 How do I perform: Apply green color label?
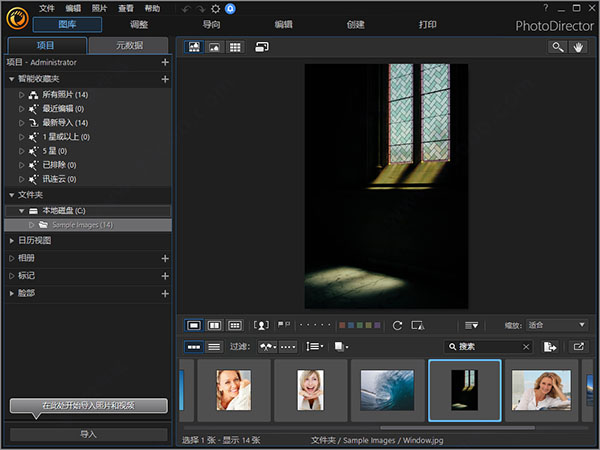click(360, 325)
